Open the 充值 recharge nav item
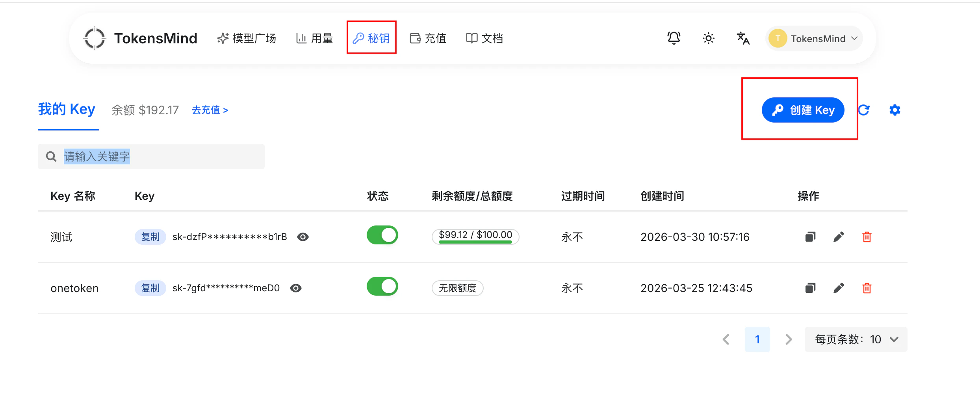The image size is (980, 406). tap(428, 38)
